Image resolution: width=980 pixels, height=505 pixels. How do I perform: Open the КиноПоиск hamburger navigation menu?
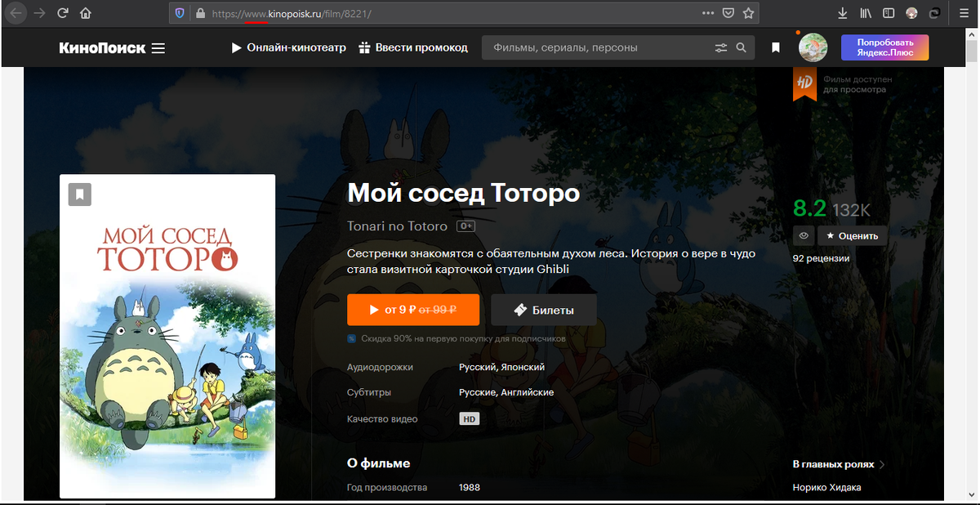click(x=158, y=48)
